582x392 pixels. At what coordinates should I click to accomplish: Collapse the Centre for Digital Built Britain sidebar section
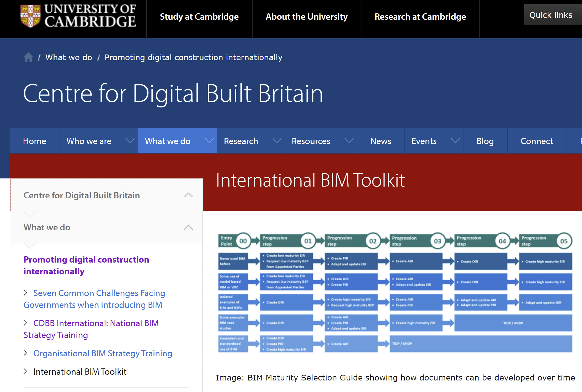[x=188, y=195]
